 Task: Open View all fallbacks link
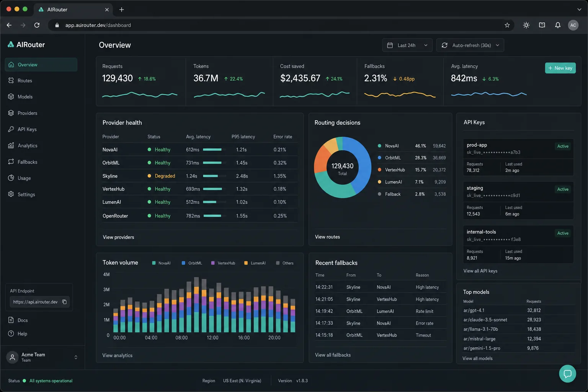[x=333, y=355]
